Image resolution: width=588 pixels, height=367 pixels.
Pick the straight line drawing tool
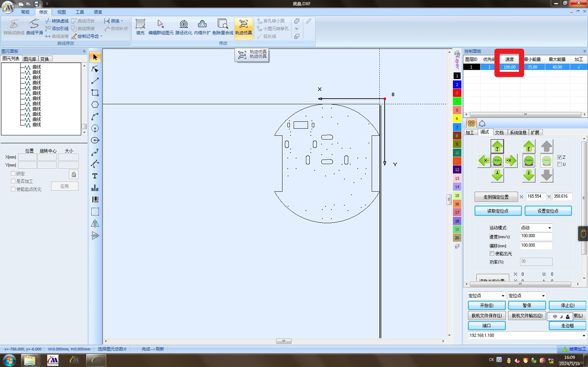(95, 81)
